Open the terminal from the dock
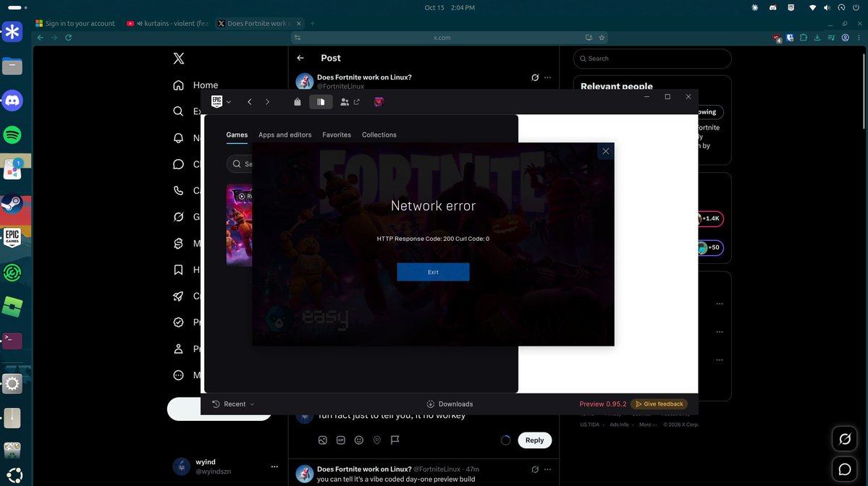The image size is (868, 486). [x=12, y=341]
